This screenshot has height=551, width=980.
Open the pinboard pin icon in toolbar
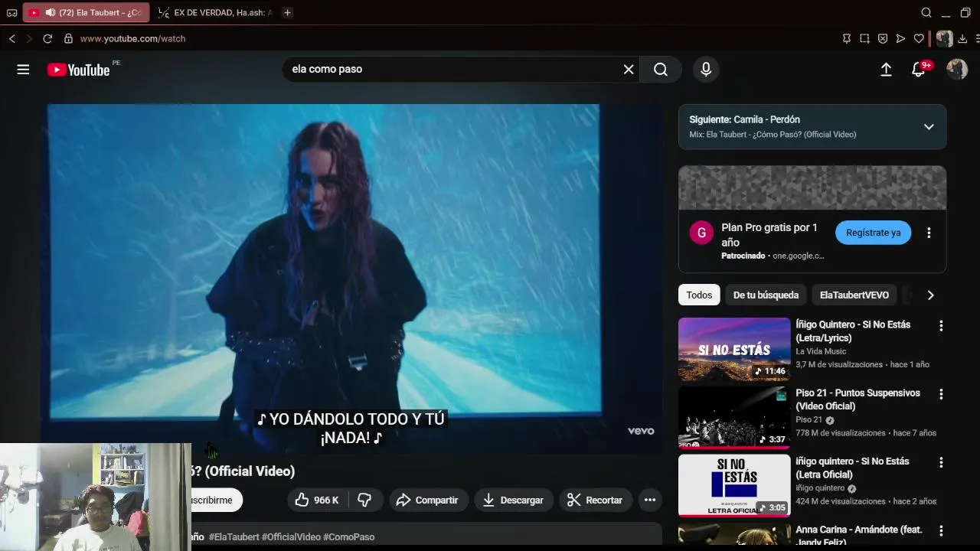tap(847, 38)
